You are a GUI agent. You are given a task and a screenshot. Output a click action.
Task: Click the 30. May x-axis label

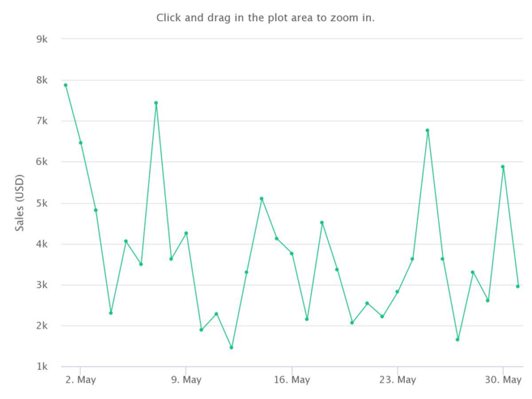pyautogui.click(x=503, y=380)
